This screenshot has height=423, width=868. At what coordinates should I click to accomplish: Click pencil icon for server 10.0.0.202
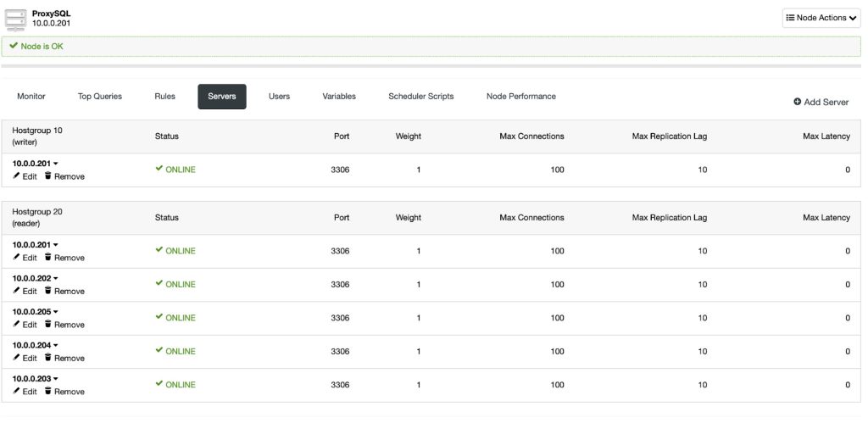16,290
